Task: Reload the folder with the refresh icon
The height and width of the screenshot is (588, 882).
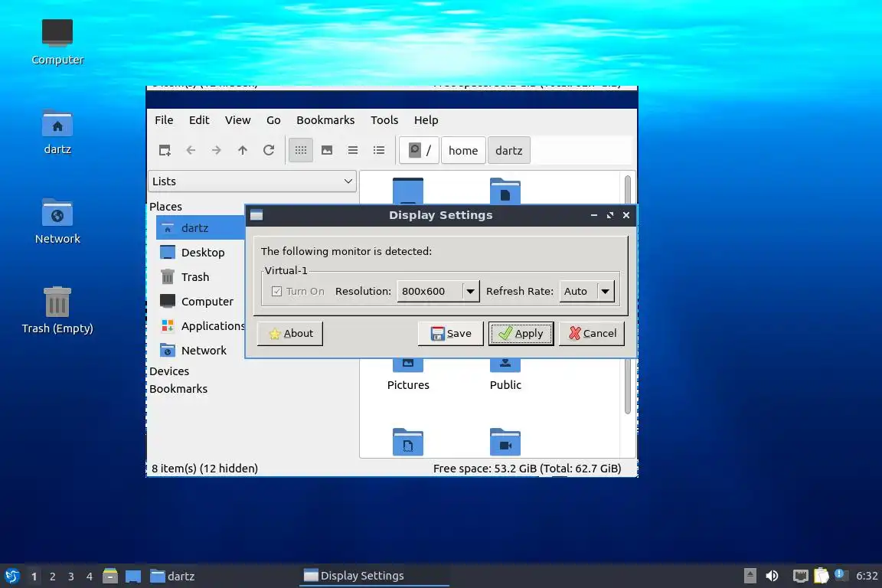Action: (x=269, y=150)
